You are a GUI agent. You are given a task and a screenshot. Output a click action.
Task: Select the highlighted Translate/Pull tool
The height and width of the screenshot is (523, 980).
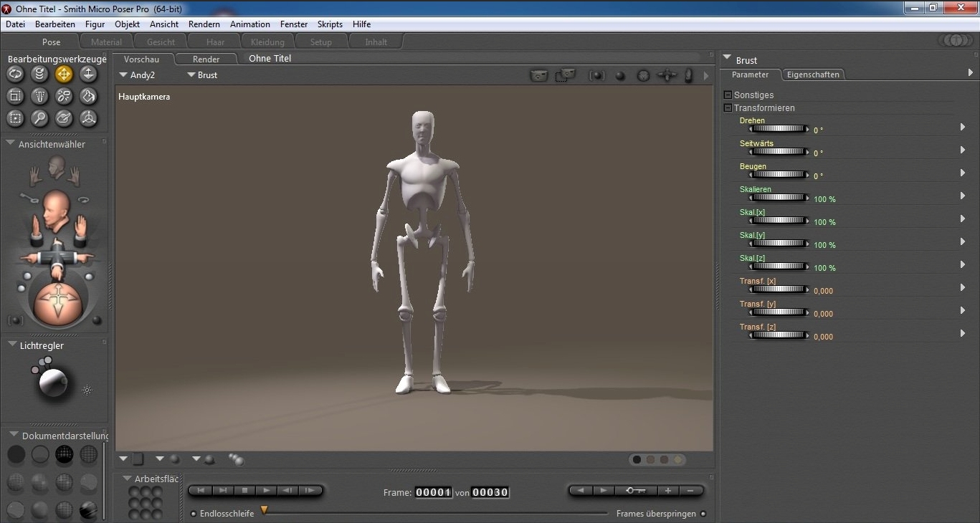[x=64, y=73]
